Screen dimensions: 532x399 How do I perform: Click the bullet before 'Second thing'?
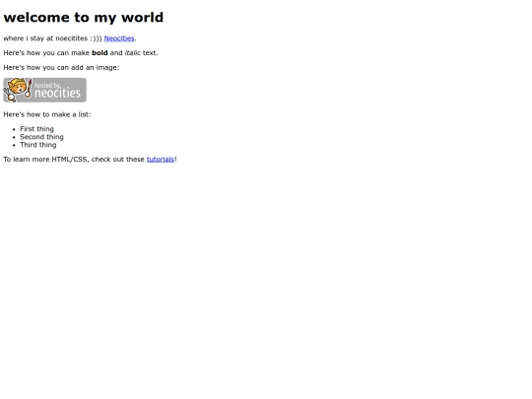pos(14,137)
